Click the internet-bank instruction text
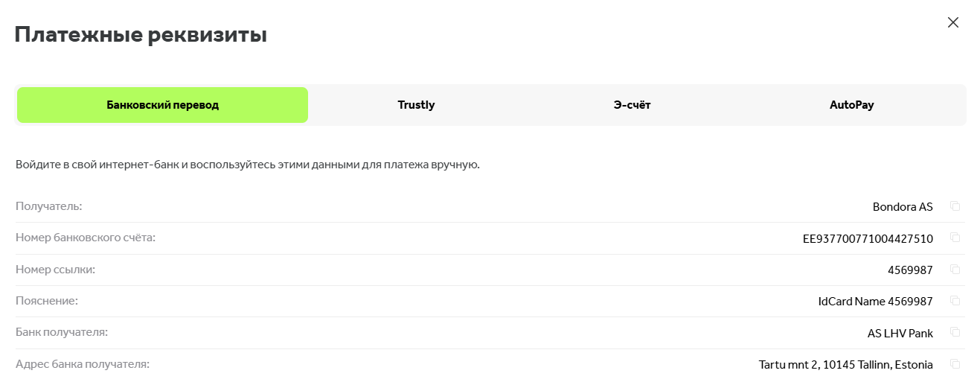The image size is (980, 385). tap(247, 165)
